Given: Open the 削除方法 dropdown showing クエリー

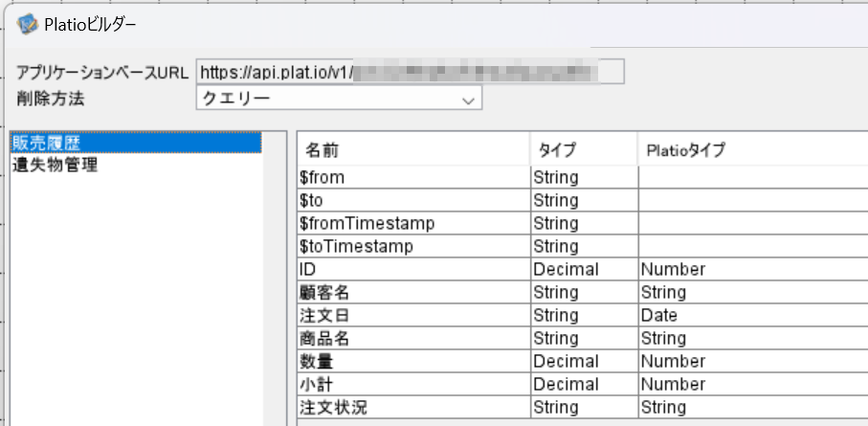Looking at the screenshot, I should (339, 99).
